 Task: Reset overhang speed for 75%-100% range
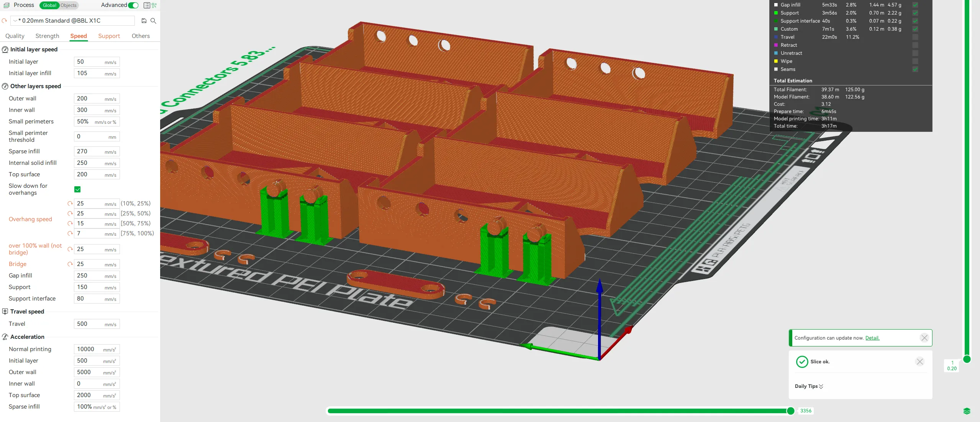[70, 233]
